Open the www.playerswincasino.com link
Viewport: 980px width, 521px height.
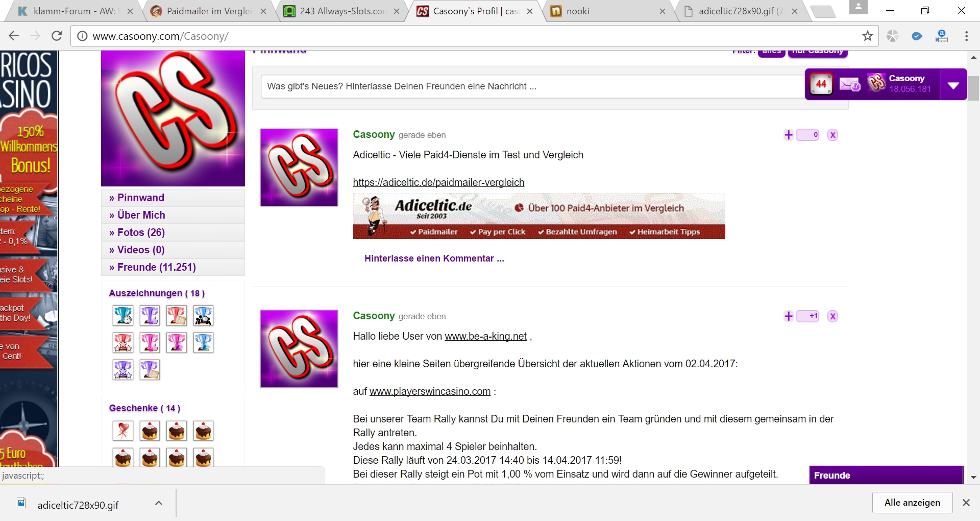tap(430, 391)
